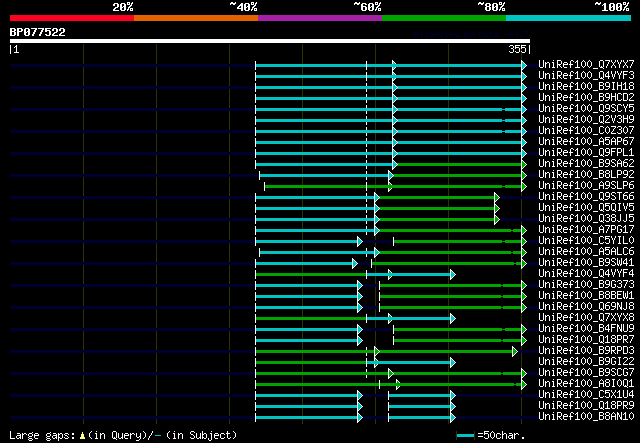Click hit label UniRef100_C5X1U4
Screen dimensions: 640x443
tap(586, 395)
